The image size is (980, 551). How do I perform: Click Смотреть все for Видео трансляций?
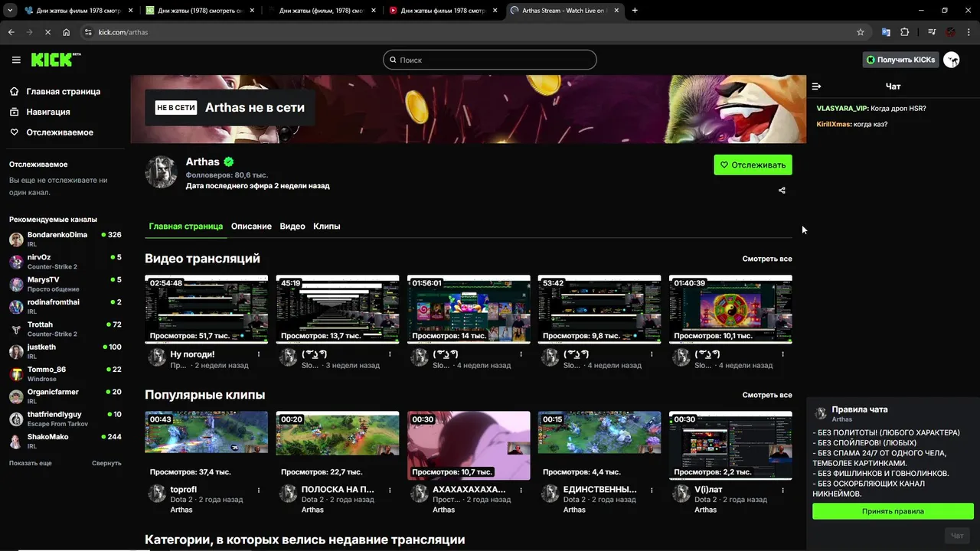click(x=767, y=259)
